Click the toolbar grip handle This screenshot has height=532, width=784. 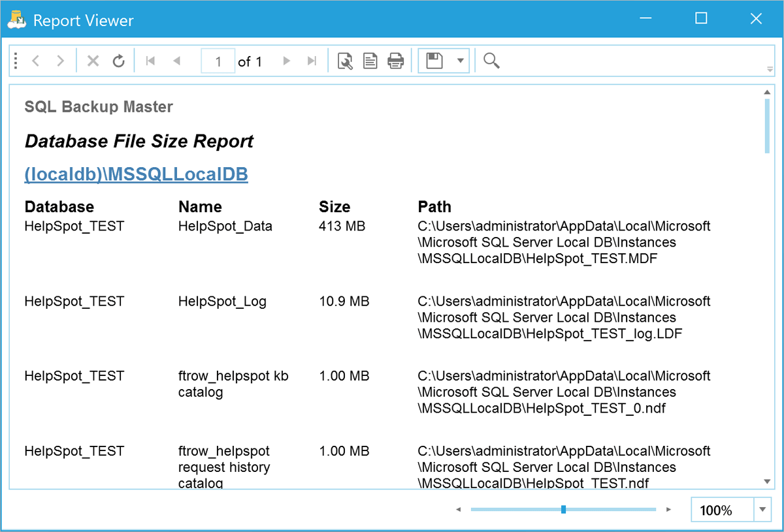click(x=16, y=61)
